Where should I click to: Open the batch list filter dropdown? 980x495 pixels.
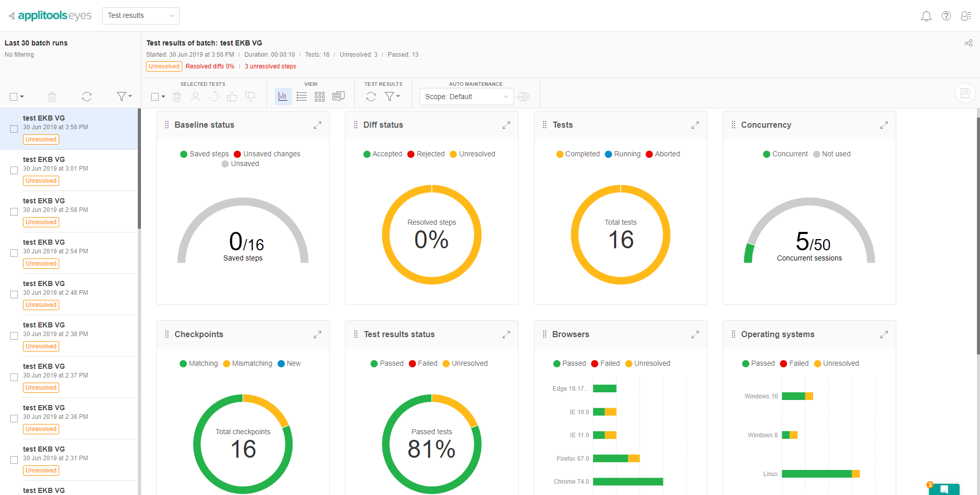[124, 96]
